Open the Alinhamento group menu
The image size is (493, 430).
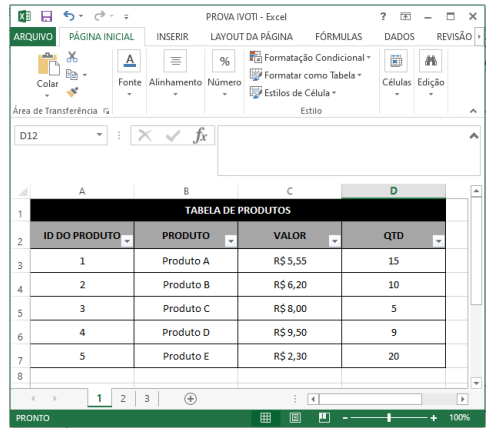(x=175, y=74)
